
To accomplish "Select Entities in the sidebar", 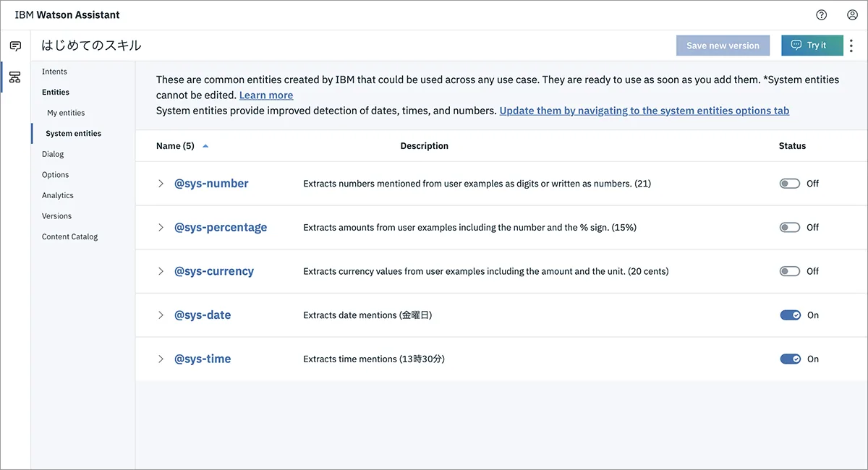I will tap(56, 92).
